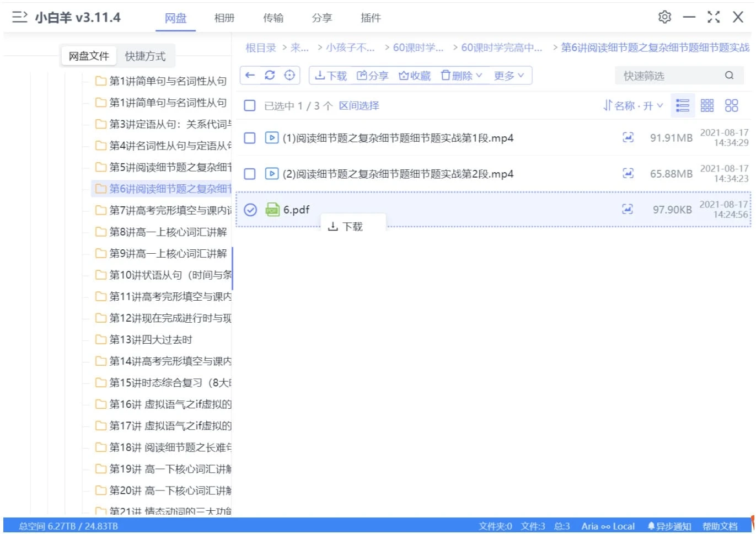
Task: Refresh the file list
Action: coord(270,76)
